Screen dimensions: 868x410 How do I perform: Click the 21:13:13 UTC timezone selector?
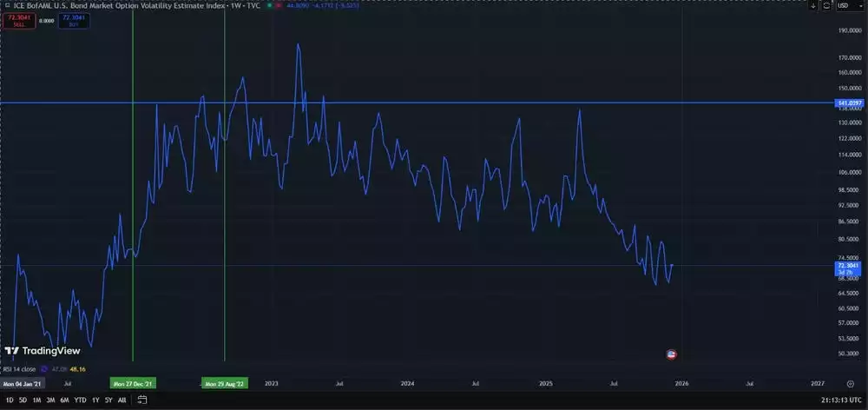[x=840, y=400]
